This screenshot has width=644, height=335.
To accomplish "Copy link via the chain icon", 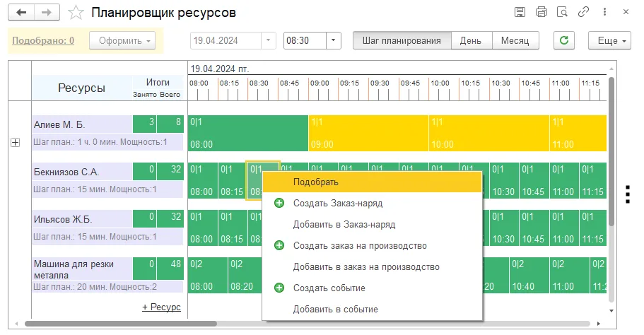I will [x=583, y=12].
